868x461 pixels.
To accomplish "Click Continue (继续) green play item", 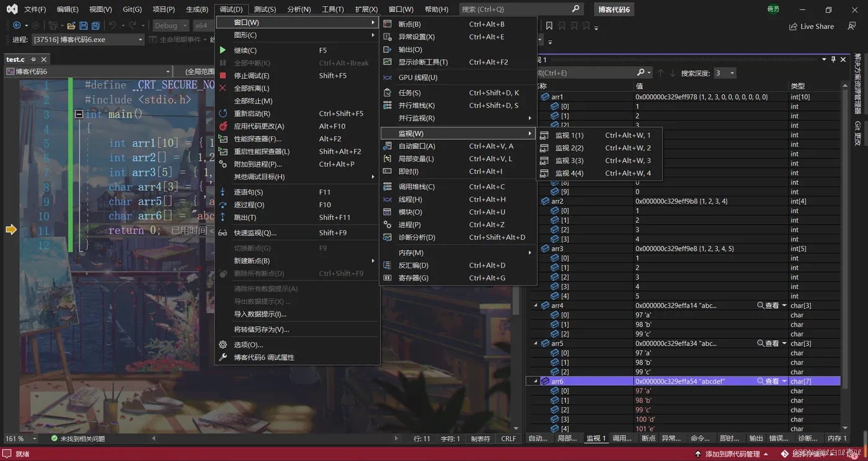I will 245,50.
